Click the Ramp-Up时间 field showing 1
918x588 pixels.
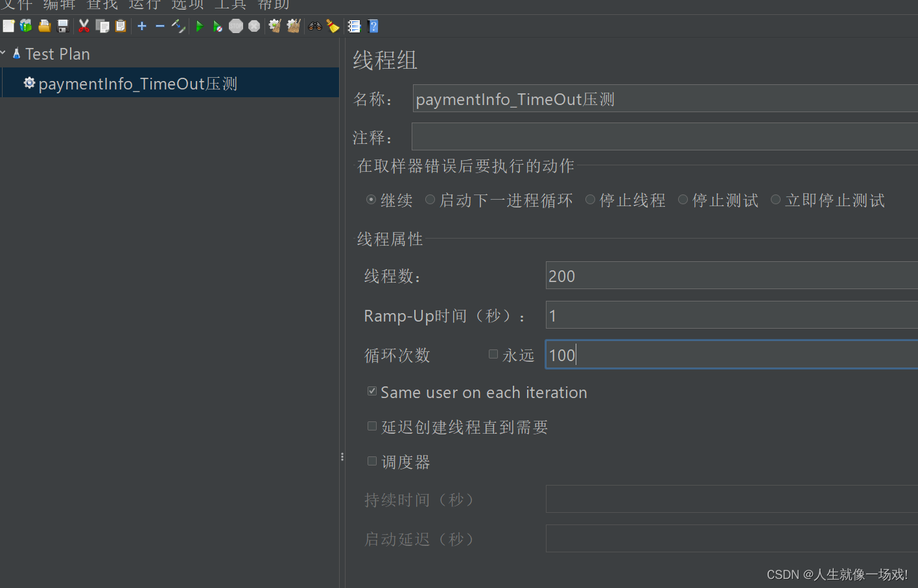click(732, 315)
